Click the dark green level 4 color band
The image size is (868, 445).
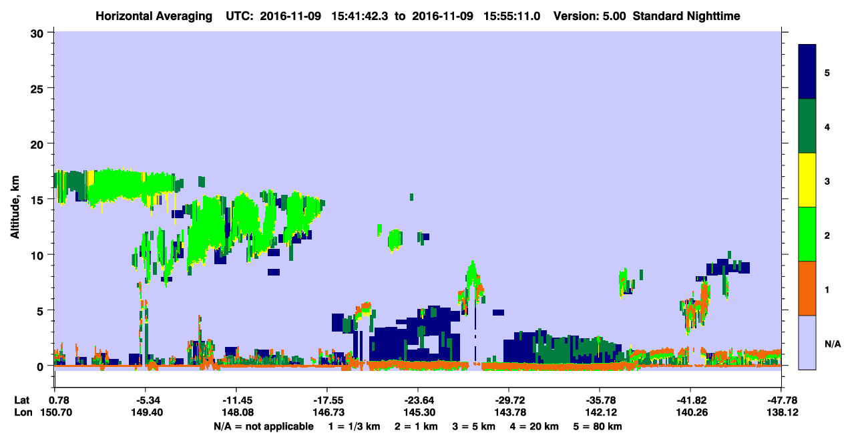(807, 126)
